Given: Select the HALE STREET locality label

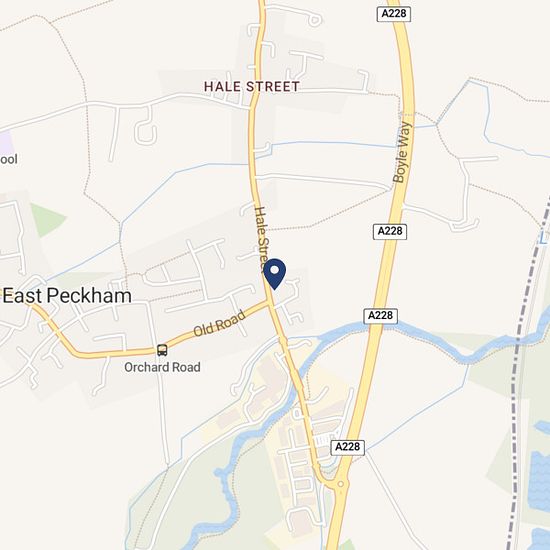Looking at the screenshot, I should (251, 87).
